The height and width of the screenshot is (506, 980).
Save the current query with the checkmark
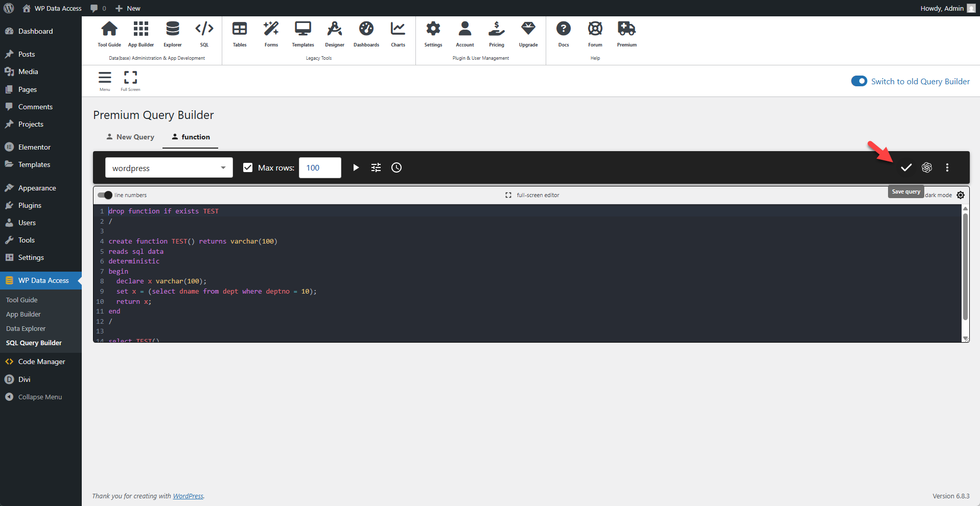906,167
